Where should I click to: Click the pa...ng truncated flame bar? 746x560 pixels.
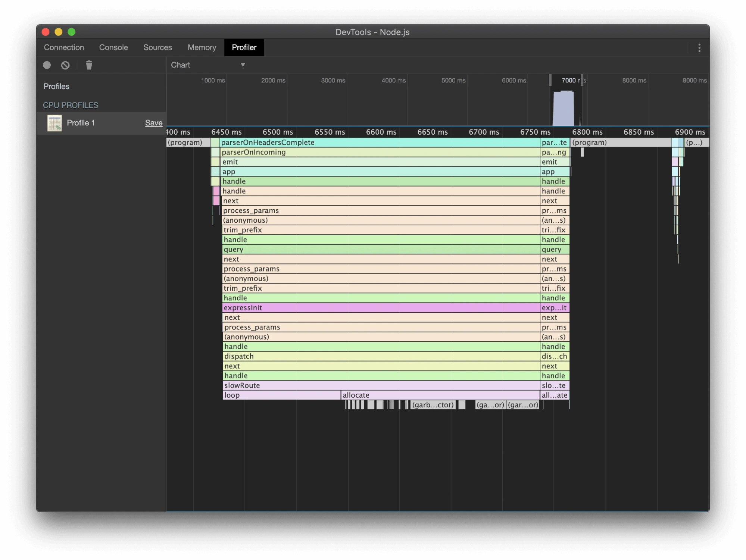555,152
